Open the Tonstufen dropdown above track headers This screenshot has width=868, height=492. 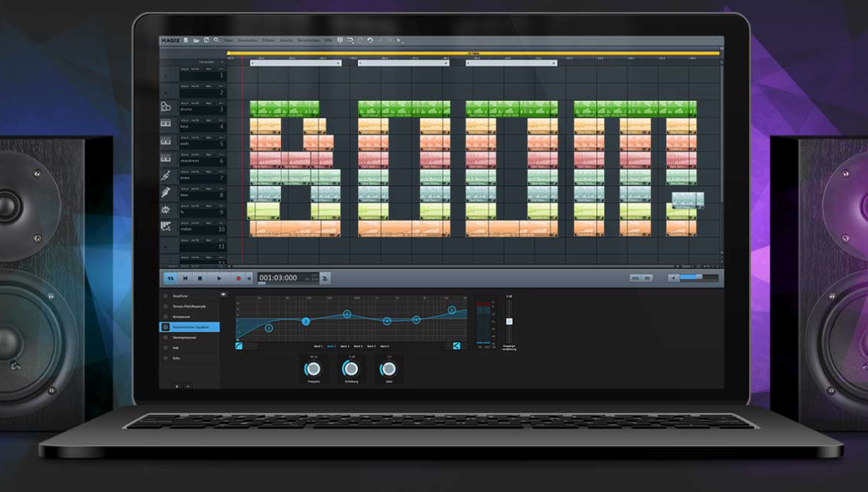tap(222, 62)
